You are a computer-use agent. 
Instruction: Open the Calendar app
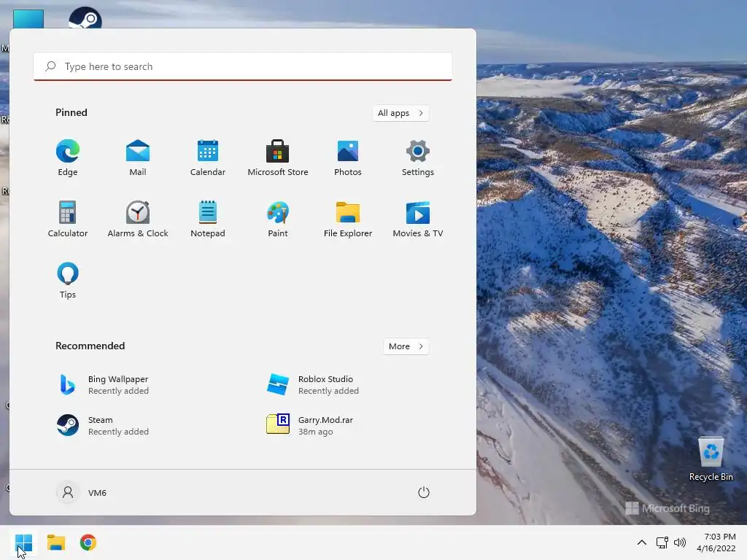pyautogui.click(x=208, y=158)
